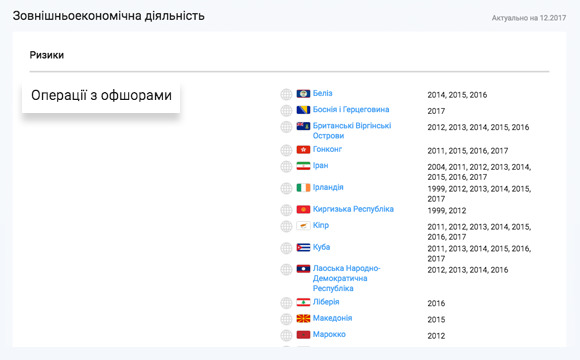
Task: Click the years list for Іран
Action: pos(479,172)
